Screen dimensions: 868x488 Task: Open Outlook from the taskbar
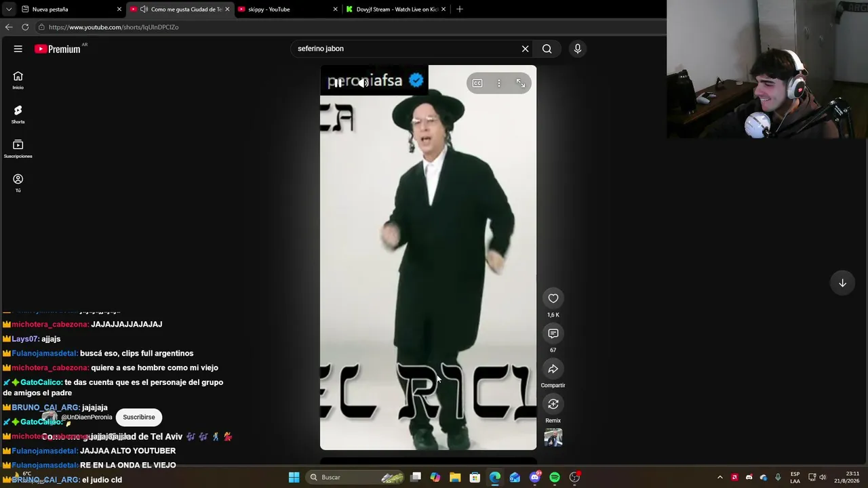515,478
